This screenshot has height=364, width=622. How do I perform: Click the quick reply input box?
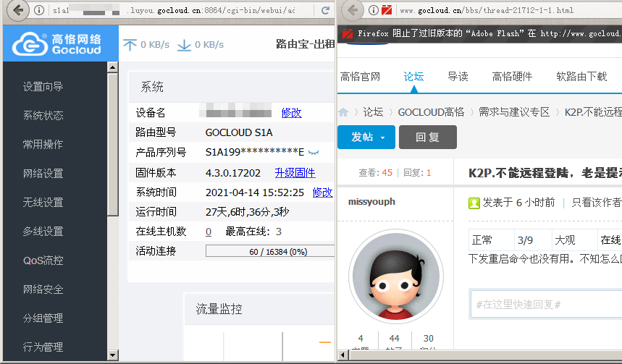click(x=547, y=304)
